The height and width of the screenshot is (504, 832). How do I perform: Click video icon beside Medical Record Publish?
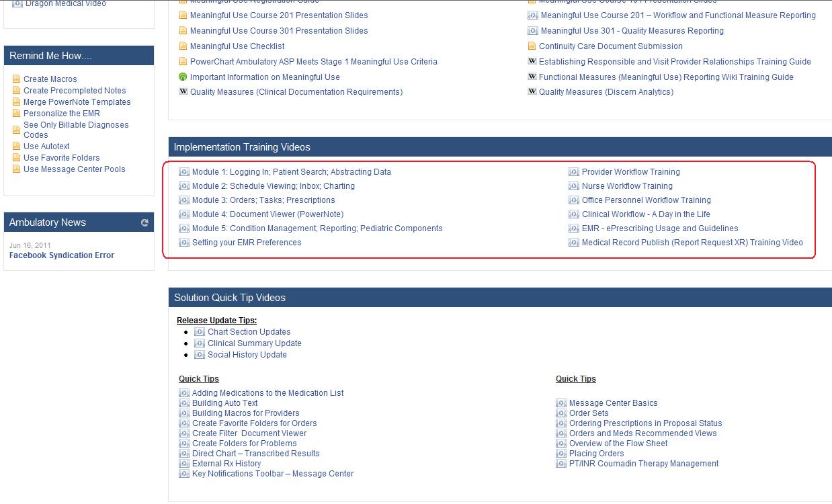[x=574, y=243]
